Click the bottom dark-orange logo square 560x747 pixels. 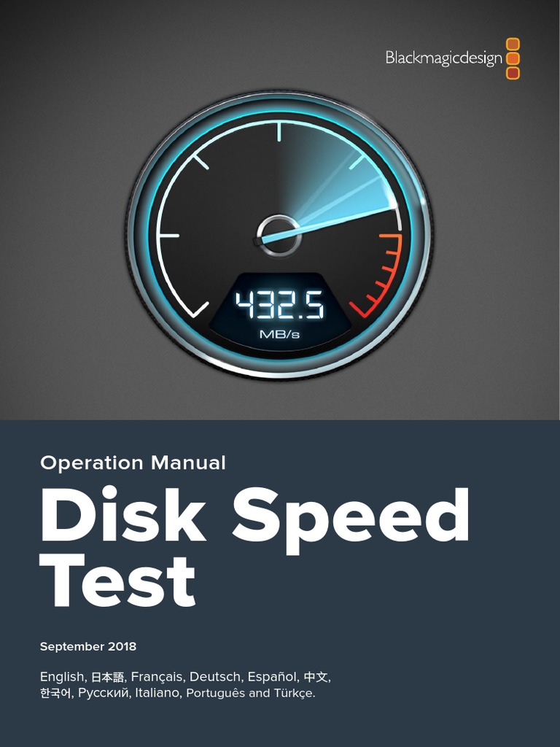point(513,73)
